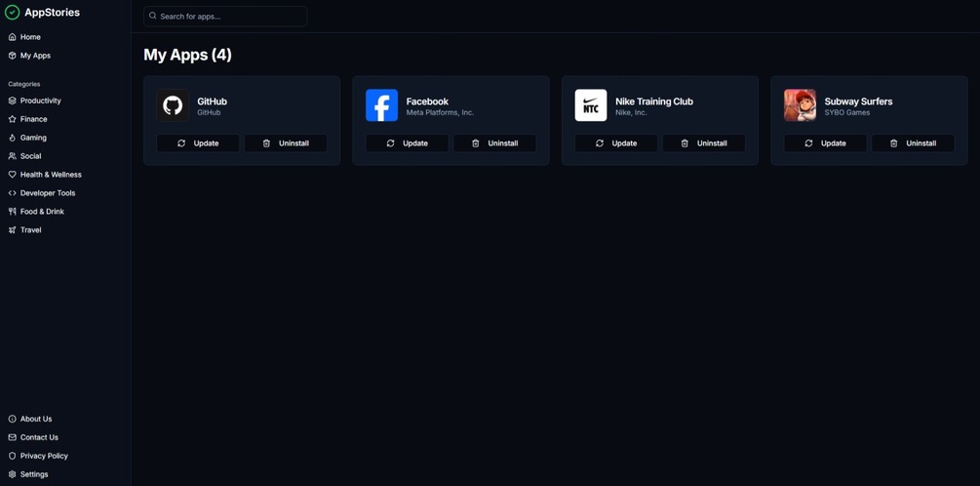Update the GitHub app

coord(198,143)
